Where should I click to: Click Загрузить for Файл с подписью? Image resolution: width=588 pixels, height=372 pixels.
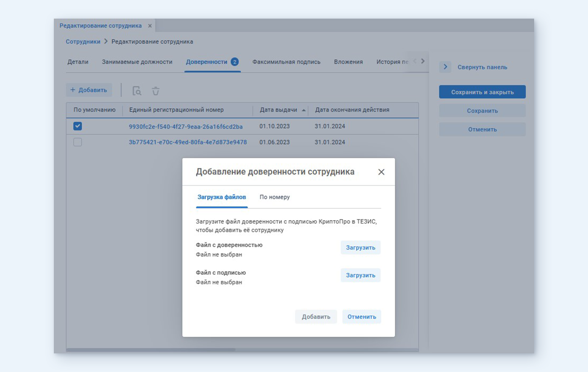coord(360,275)
